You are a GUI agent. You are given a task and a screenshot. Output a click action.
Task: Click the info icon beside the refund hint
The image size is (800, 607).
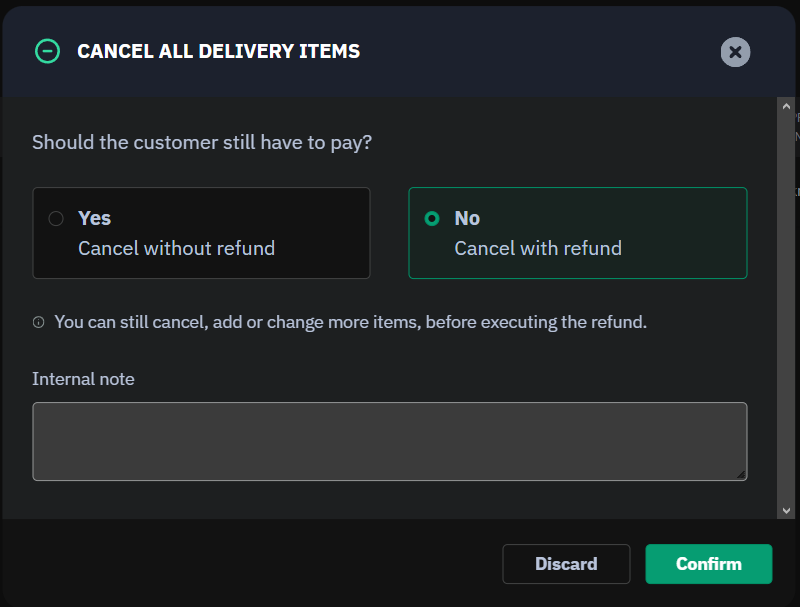(39, 323)
